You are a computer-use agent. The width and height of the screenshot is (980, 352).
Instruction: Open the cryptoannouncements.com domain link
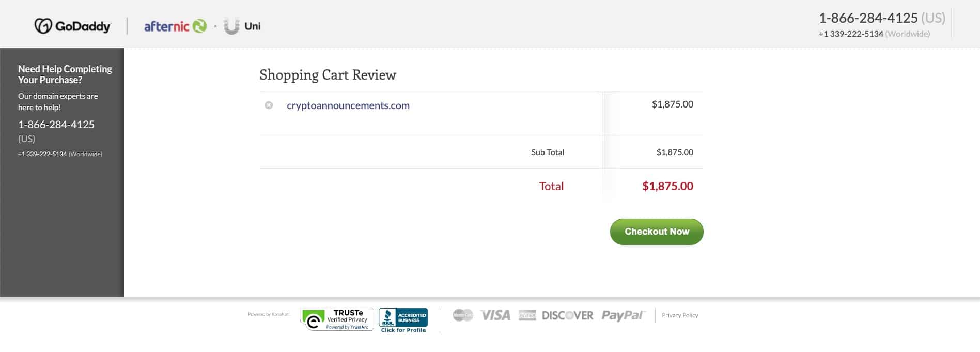[348, 105]
